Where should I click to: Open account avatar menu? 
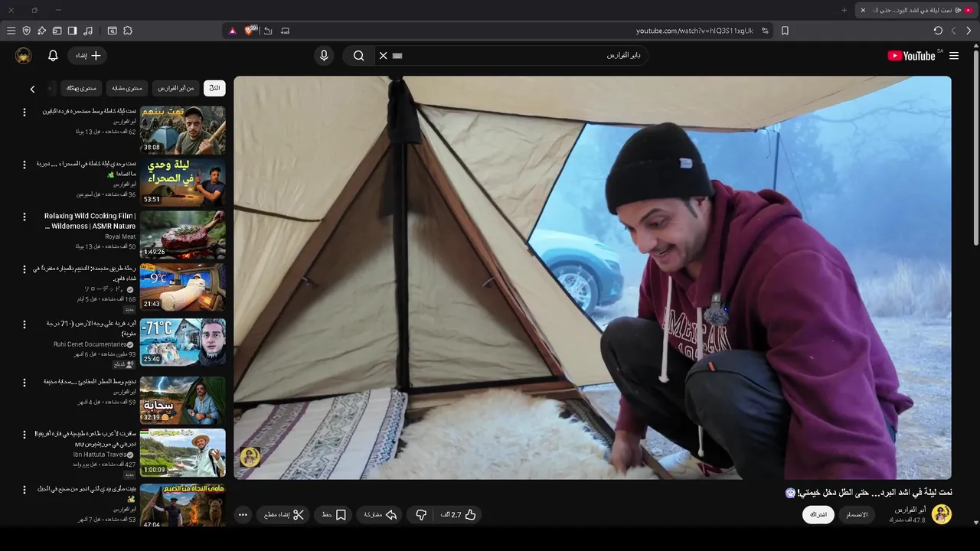tap(23, 56)
